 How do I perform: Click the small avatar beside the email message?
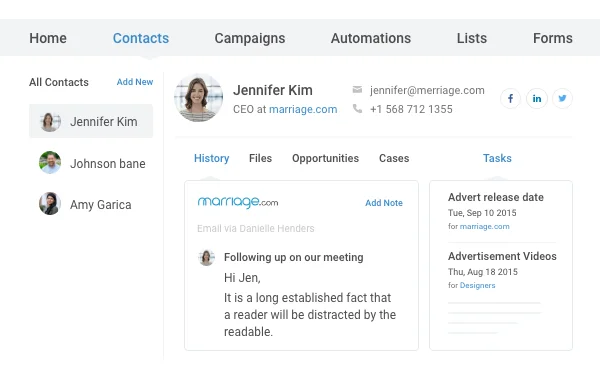[x=207, y=257]
